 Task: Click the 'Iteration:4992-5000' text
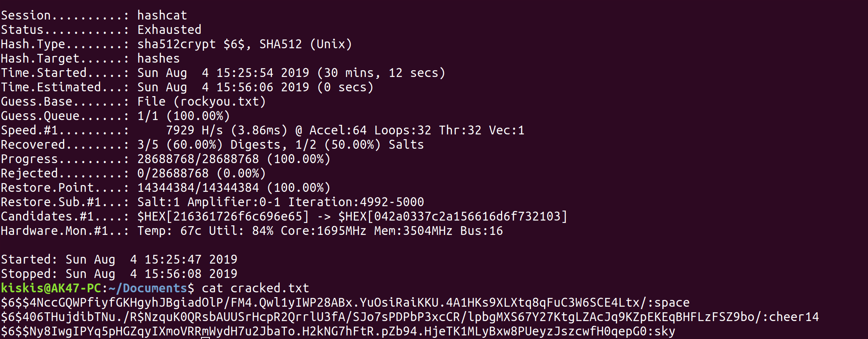pos(356,202)
